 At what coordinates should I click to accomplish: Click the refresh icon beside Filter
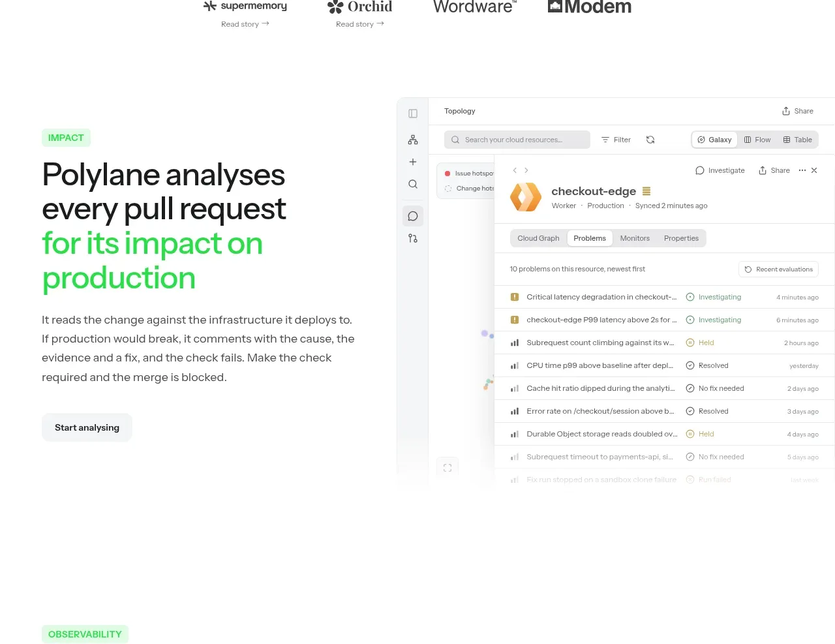pos(650,140)
